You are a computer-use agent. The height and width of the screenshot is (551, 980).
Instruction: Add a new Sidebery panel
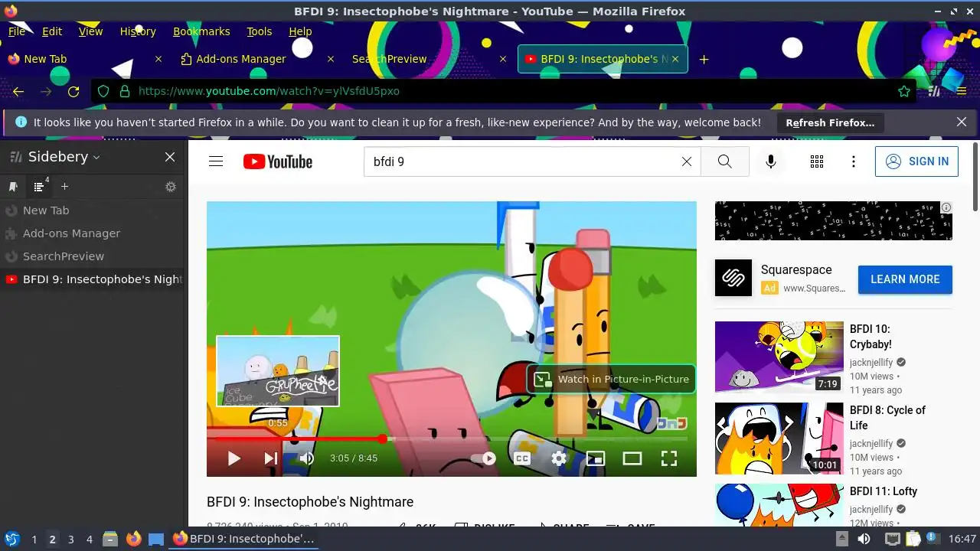(x=64, y=187)
